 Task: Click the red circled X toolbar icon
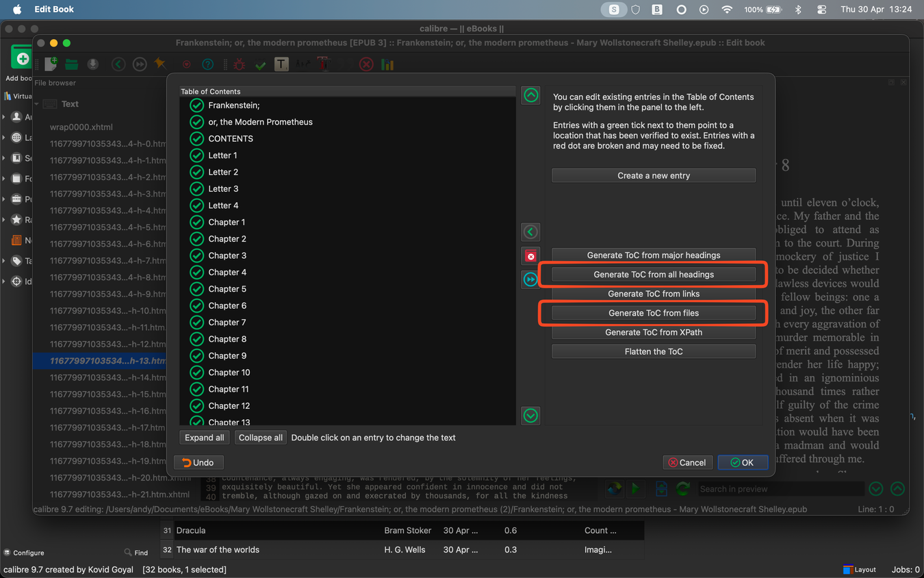click(366, 64)
